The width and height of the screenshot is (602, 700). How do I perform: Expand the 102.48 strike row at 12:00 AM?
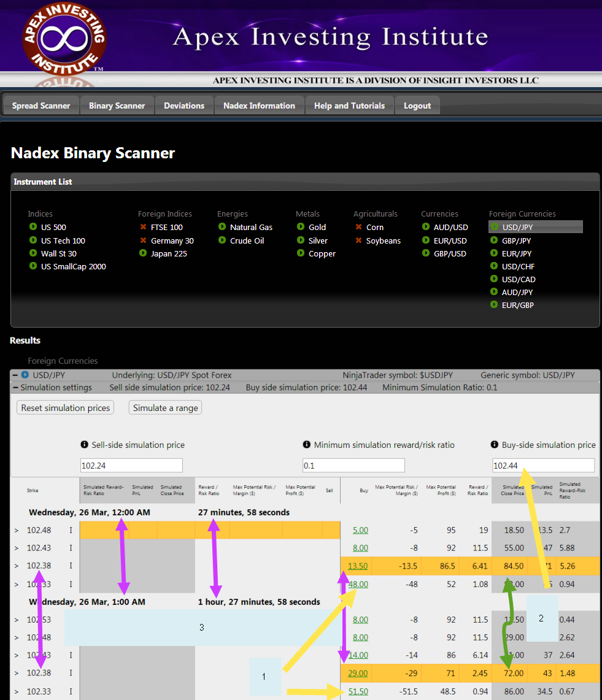[x=17, y=530]
